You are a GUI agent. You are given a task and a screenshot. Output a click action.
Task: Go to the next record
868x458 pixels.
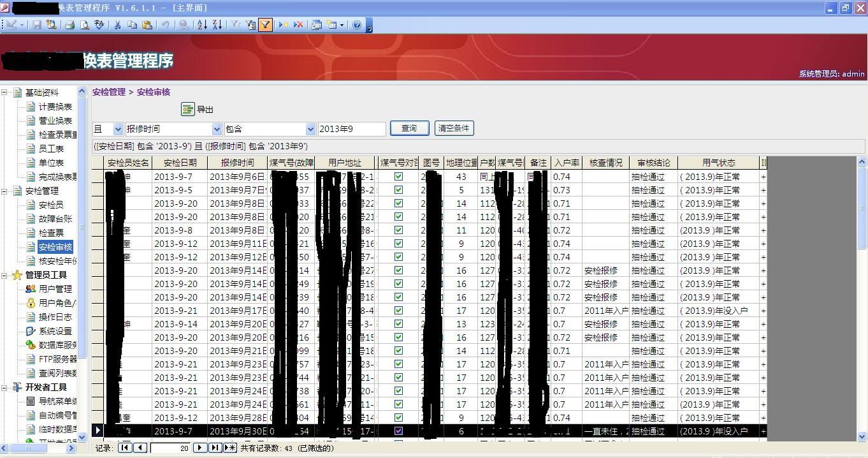pyautogui.click(x=199, y=448)
